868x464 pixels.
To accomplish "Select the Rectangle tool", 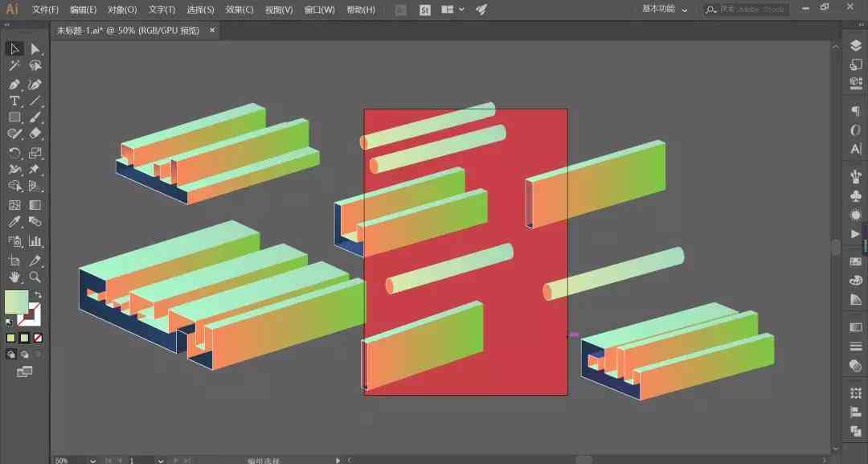I will pos(14,117).
